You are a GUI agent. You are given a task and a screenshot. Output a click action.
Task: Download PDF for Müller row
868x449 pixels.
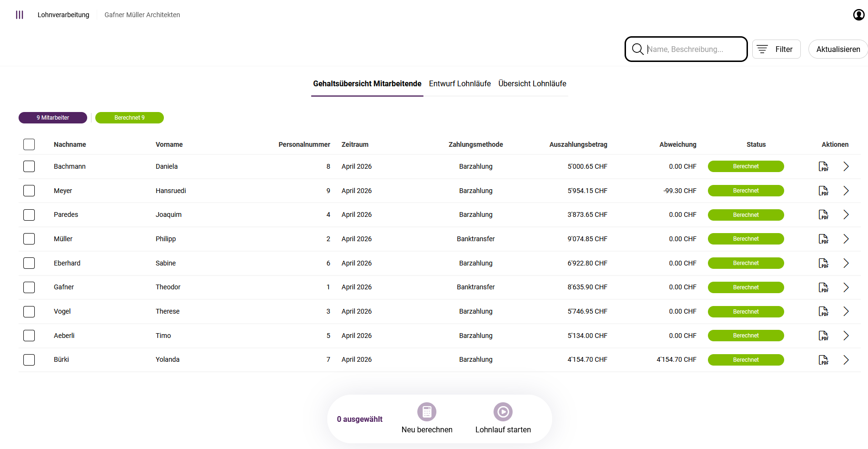coord(824,239)
